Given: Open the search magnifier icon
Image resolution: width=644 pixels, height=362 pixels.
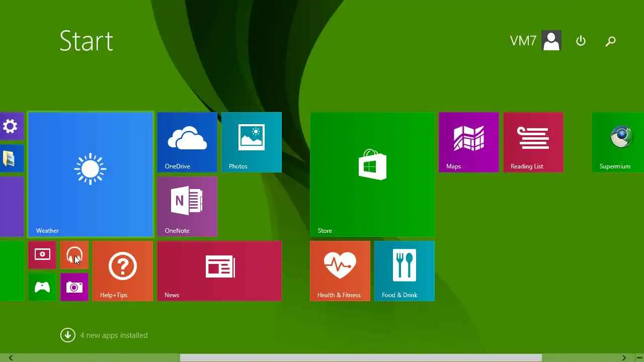Looking at the screenshot, I should (x=610, y=41).
